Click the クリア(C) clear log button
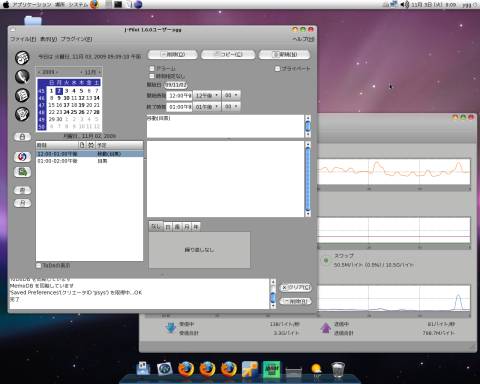The image size is (480, 384). click(x=295, y=287)
